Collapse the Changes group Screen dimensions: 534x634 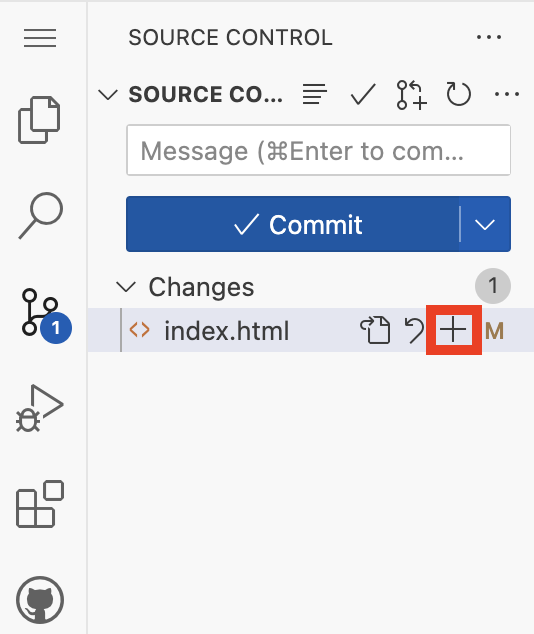pyautogui.click(x=126, y=287)
